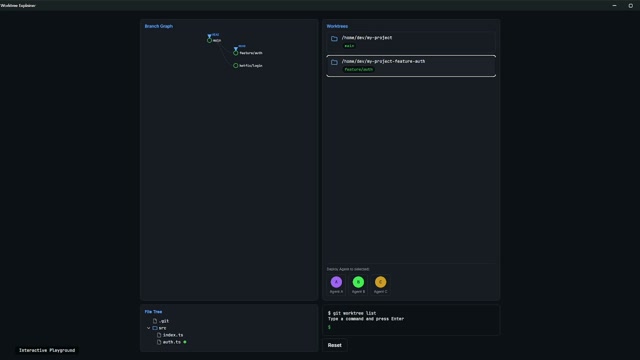Open auth.ts in the file tree
The width and height of the screenshot is (640, 360).
click(172, 342)
